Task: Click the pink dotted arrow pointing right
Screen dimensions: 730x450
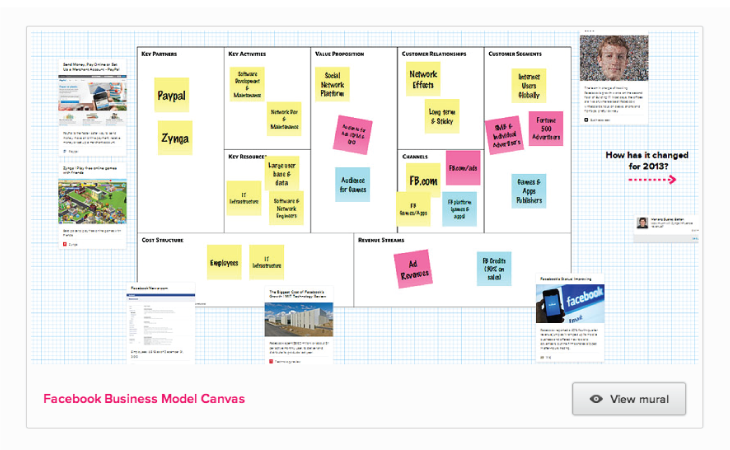Action: (652, 180)
